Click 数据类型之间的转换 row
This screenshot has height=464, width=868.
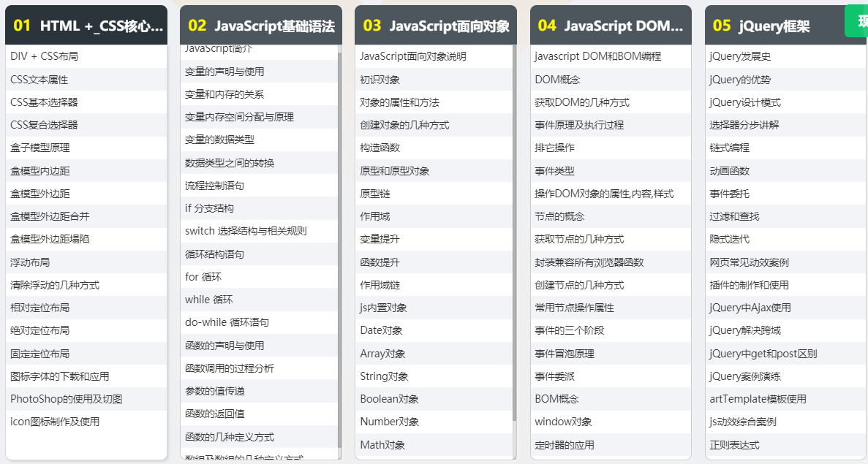(x=259, y=163)
